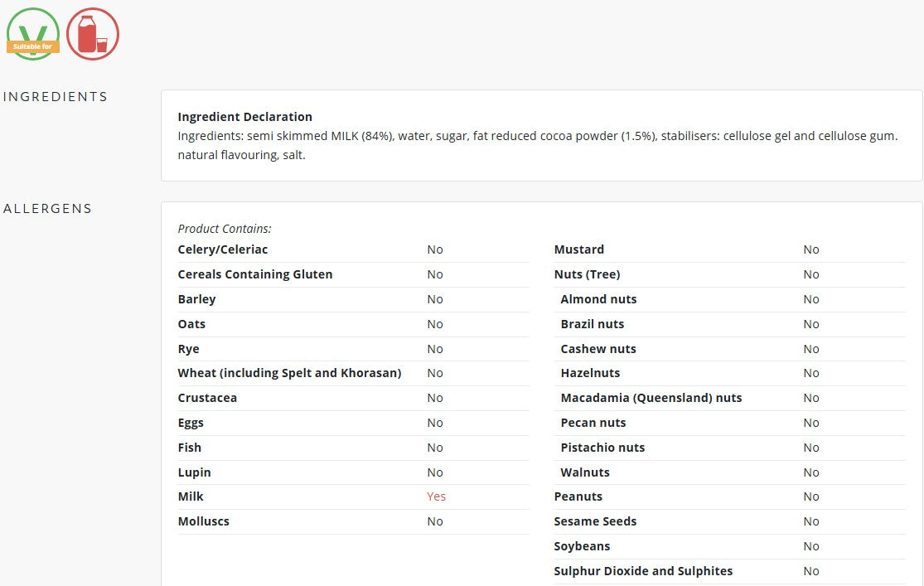Image resolution: width=924 pixels, height=586 pixels.
Task: Click the Macadamia (Queensland) nuts label
Action: pos(651,398)
